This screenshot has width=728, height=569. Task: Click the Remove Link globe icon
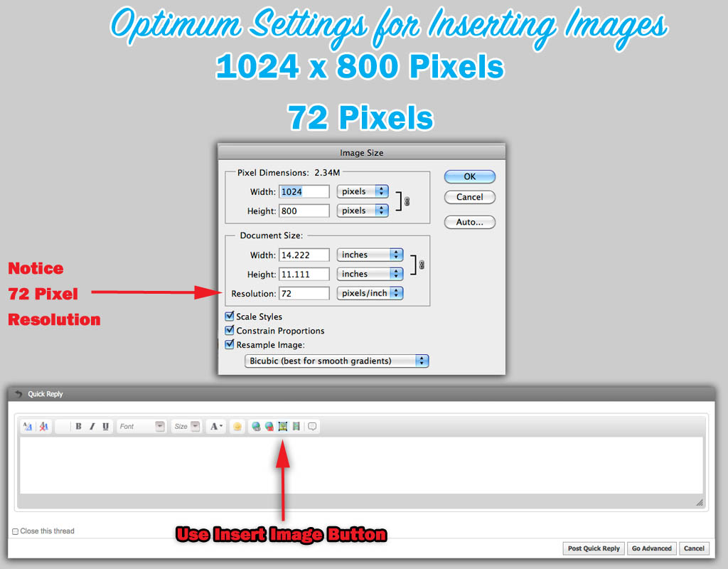coord(269,427)
